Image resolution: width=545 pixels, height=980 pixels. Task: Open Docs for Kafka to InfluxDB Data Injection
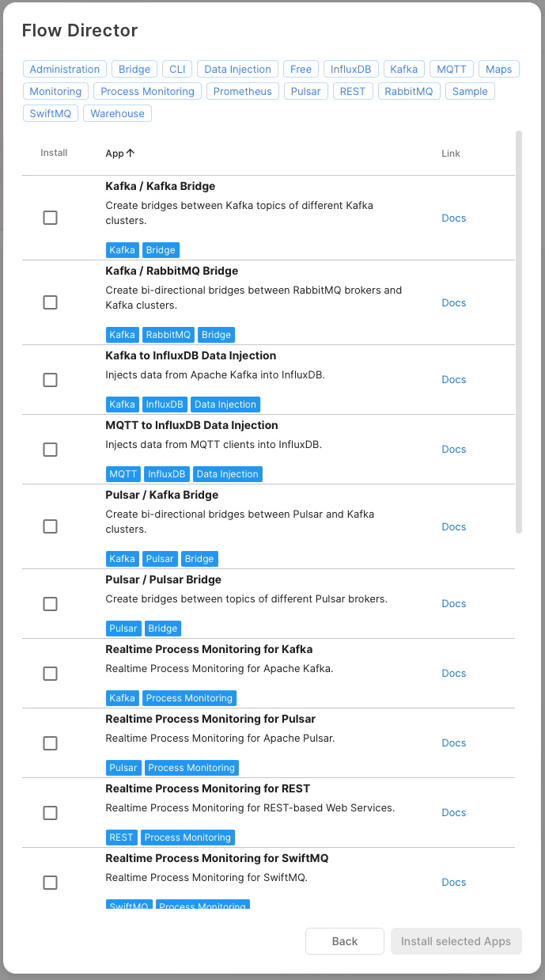[453, 380]
